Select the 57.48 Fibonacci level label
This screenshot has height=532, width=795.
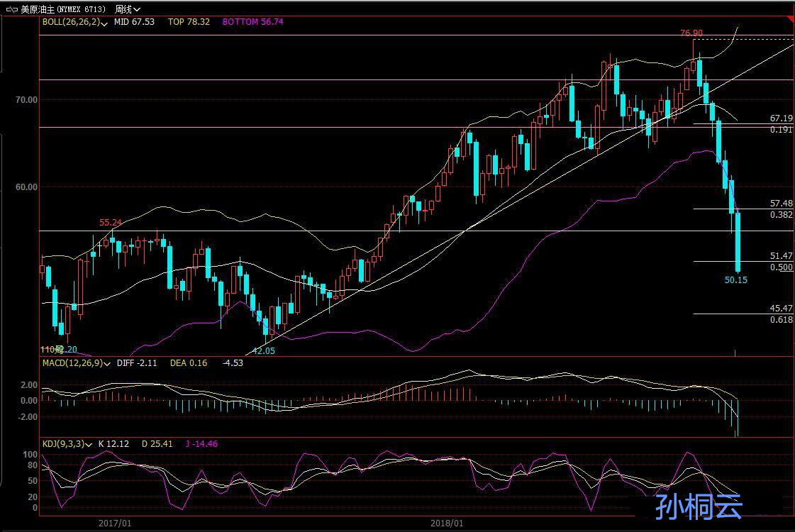pos(781,203)
